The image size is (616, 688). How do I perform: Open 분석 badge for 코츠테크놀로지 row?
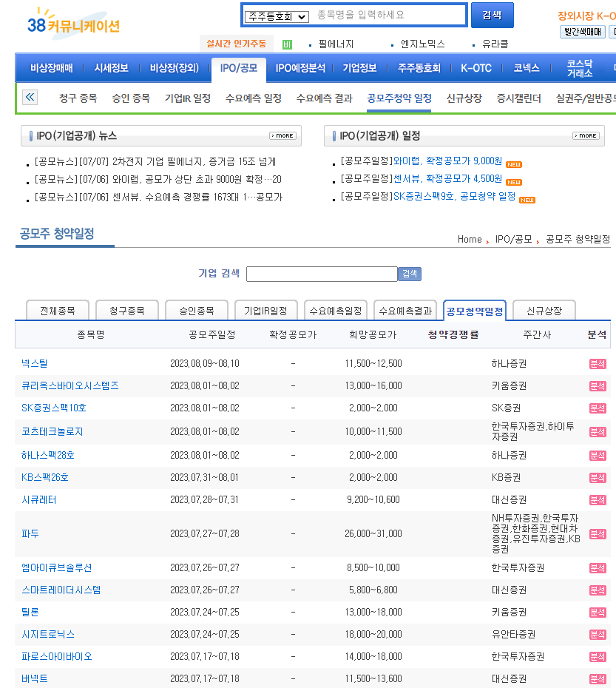pyautogui.click(x=598, y=432)
